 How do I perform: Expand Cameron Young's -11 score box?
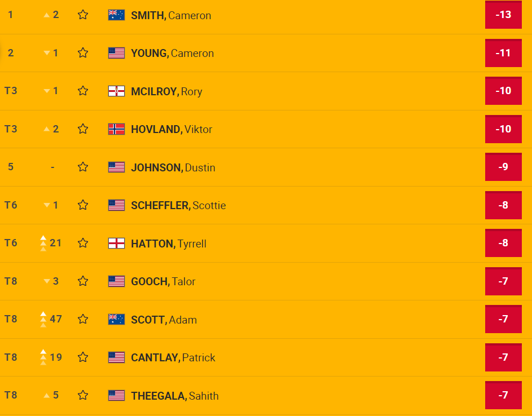(x=503, y=53)
